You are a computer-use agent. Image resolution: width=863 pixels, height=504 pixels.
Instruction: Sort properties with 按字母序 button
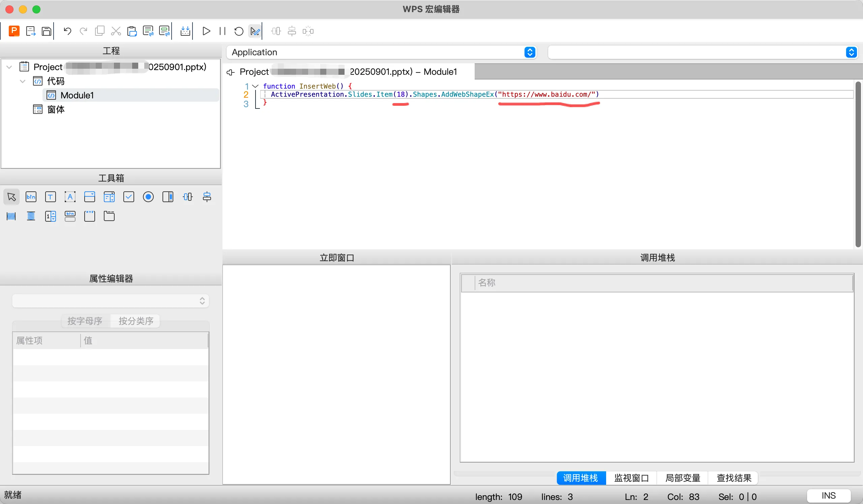coord(85,321)
